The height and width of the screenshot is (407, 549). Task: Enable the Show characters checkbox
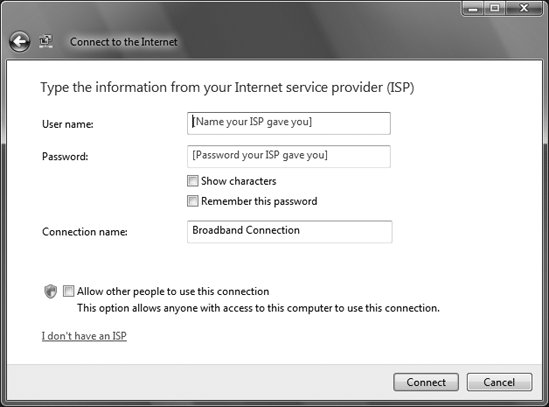pos(193,181)
